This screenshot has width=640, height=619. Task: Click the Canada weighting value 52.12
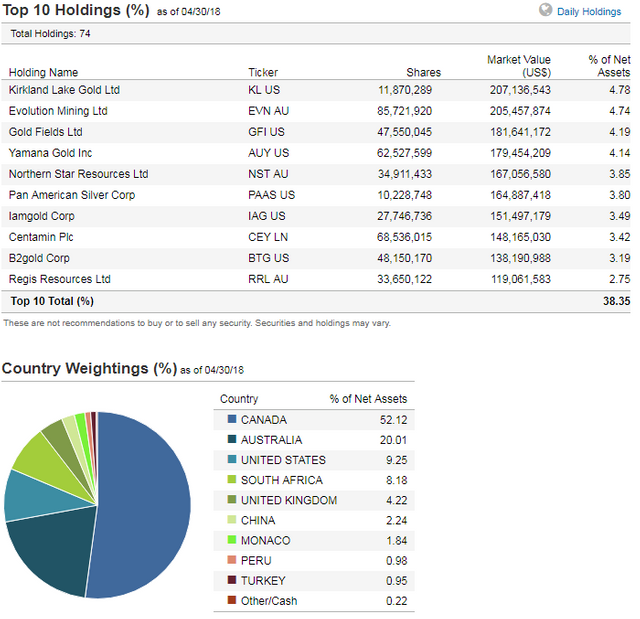point(393,420)
